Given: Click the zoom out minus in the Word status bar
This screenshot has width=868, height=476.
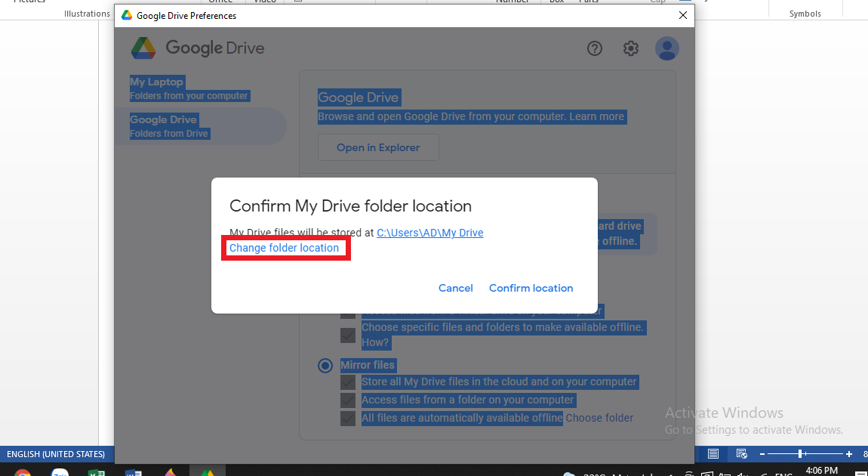Looking at the screenshot, I should (x=762, y=454).
